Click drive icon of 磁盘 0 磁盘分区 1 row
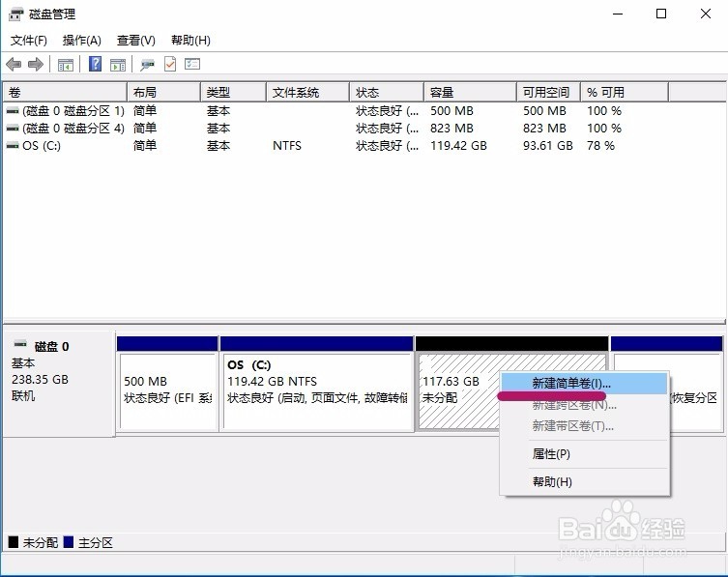The image size is (728, 577). 13,111
